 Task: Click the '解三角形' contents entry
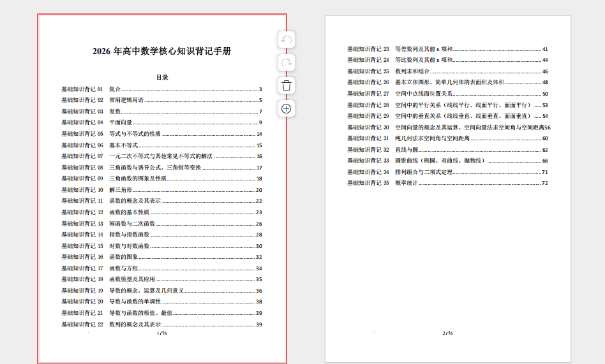click(x=121, y=190)
